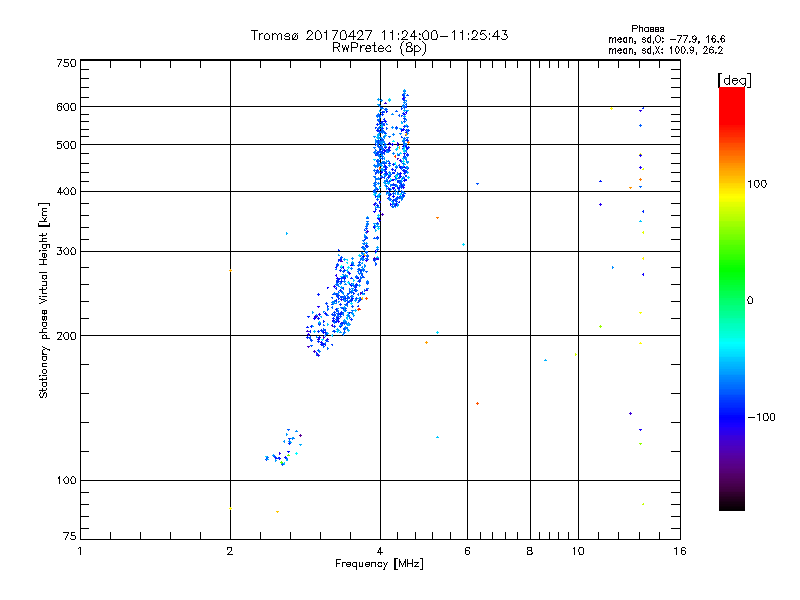Click the x-axis label '2'
This screenshot has height=600, width=800.
(x=230, y=551)
